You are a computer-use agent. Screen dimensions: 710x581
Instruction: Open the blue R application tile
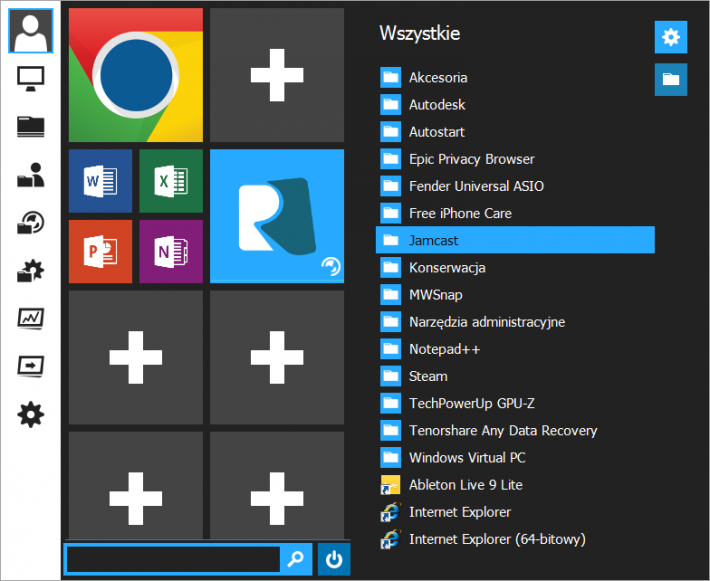[x=277, y=216]
